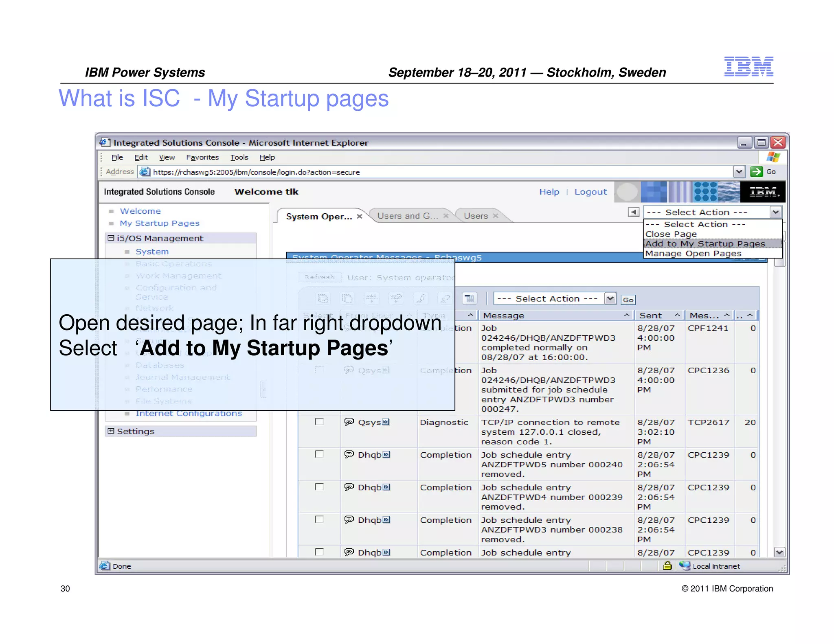834x644 pixels.
Task: Expand the Settings section
Action: point(111,431)
